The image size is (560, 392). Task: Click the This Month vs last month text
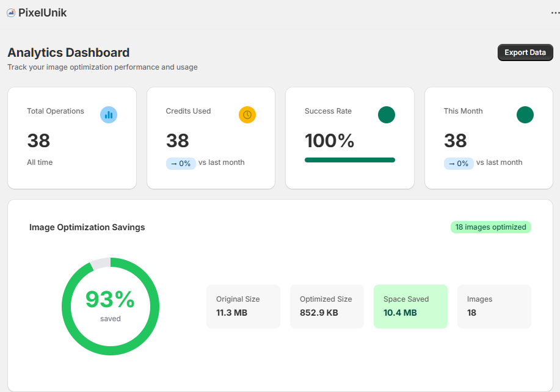coord(500,162)
